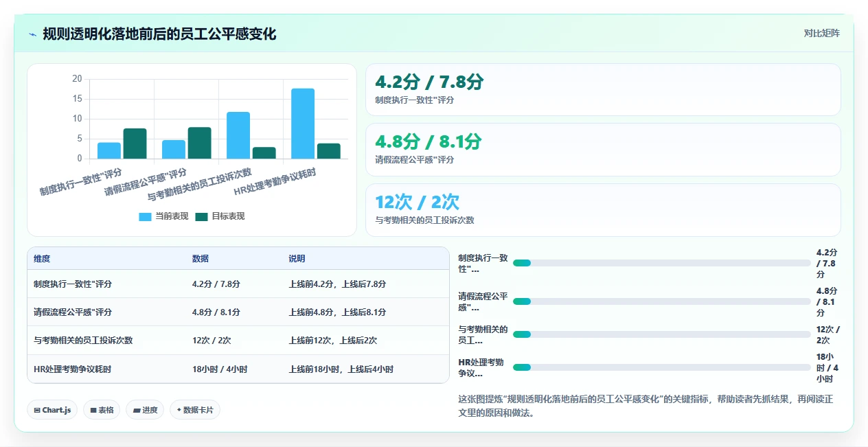Screen dimensions: 868x447
Task: Click the HR处理考勤争议 progress bar
Action: tap(662, 367)
